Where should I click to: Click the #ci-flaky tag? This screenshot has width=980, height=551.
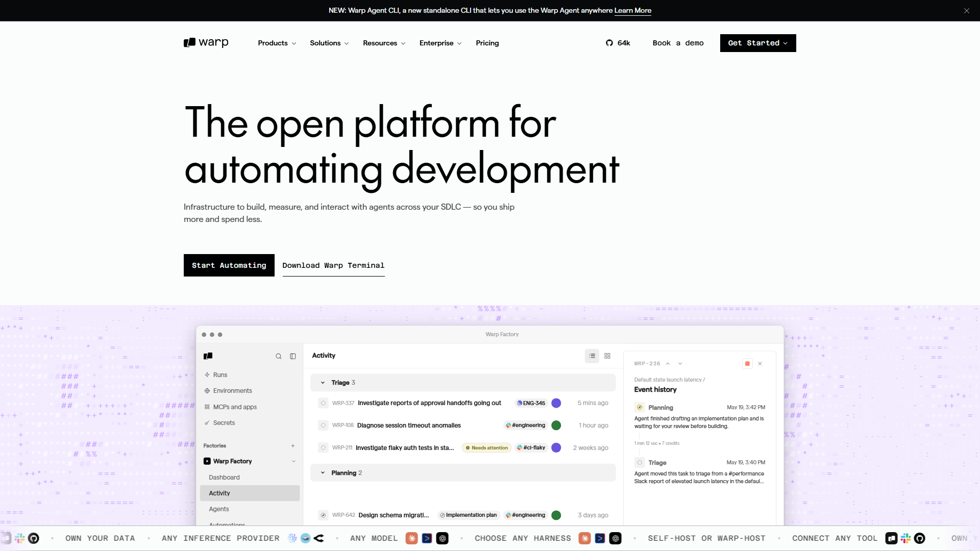pyautogui.click(x=531, y=448)
